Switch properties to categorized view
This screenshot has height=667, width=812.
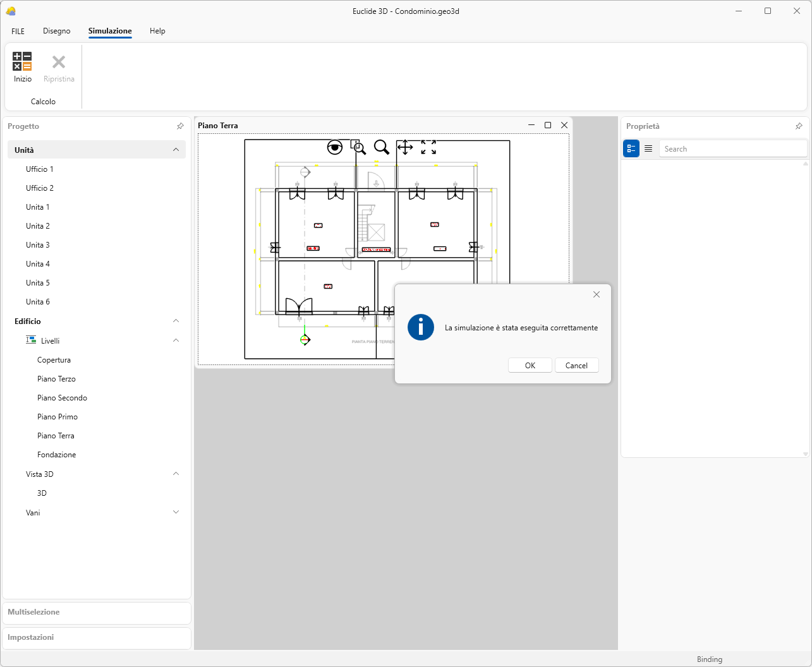(631, 149)
